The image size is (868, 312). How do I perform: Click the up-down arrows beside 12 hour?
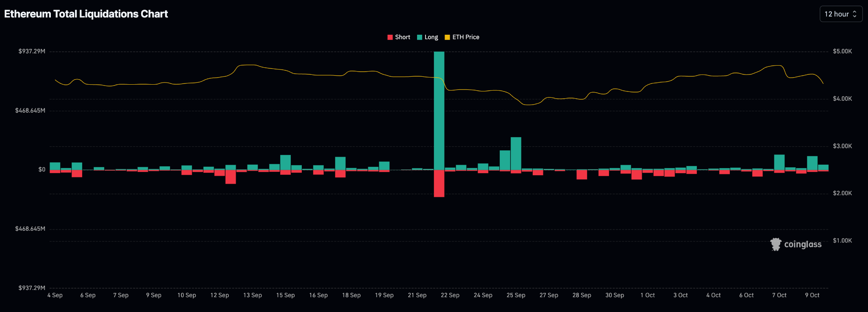(x=854, y=14)
